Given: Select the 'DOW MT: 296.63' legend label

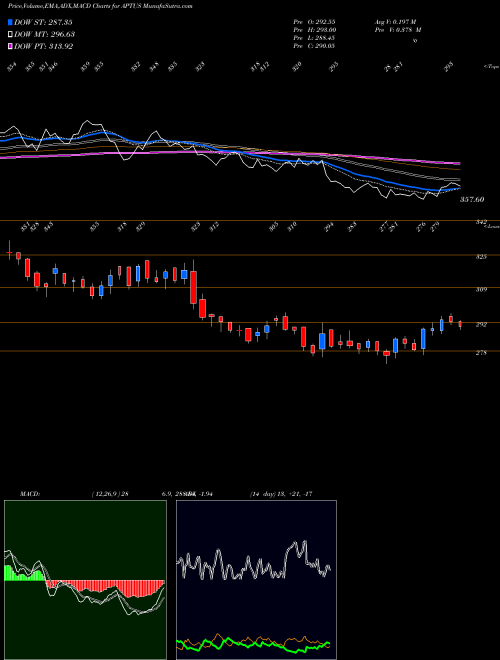Looking at the screenshot, I should [x=45, y=35].
